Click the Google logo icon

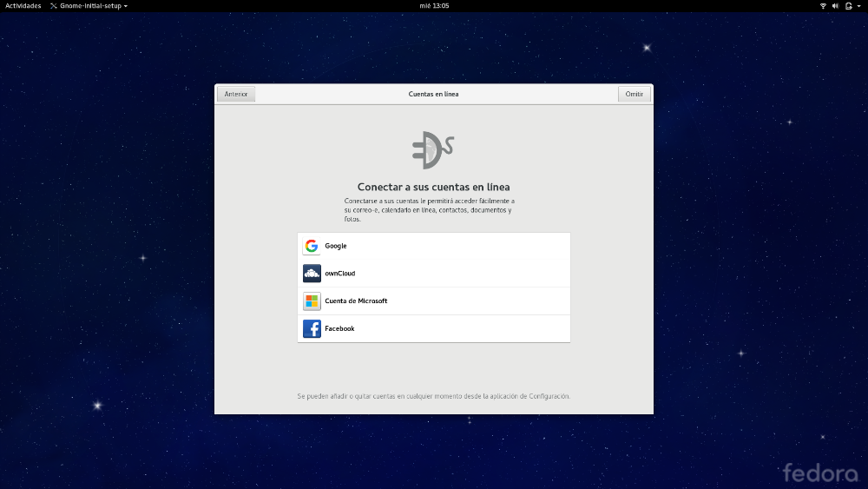(x=312, y=246)
